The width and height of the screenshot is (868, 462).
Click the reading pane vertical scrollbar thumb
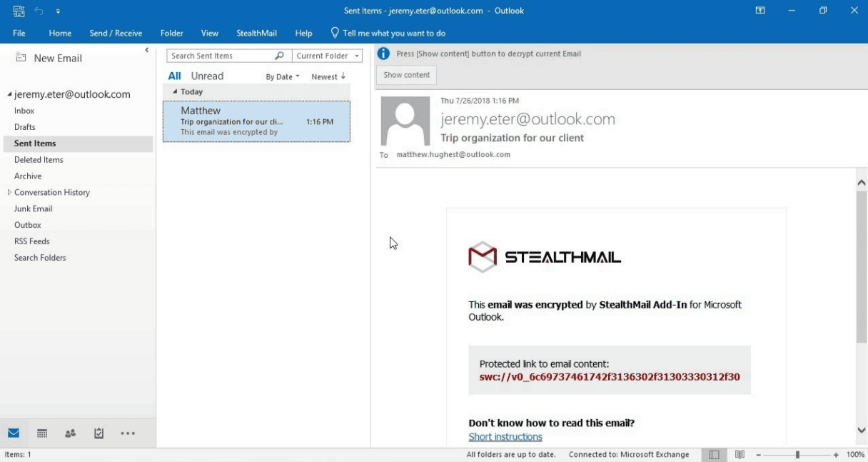861,267
